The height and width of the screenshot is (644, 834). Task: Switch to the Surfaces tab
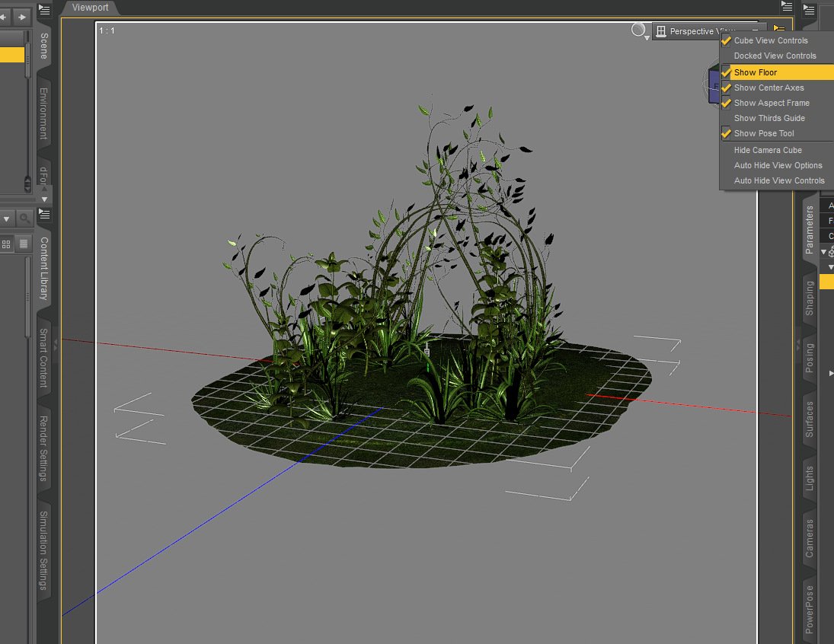[809, 419]
